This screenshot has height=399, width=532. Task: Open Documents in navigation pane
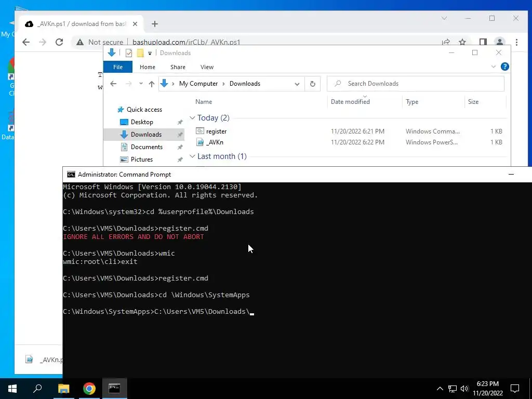(147, 147)
